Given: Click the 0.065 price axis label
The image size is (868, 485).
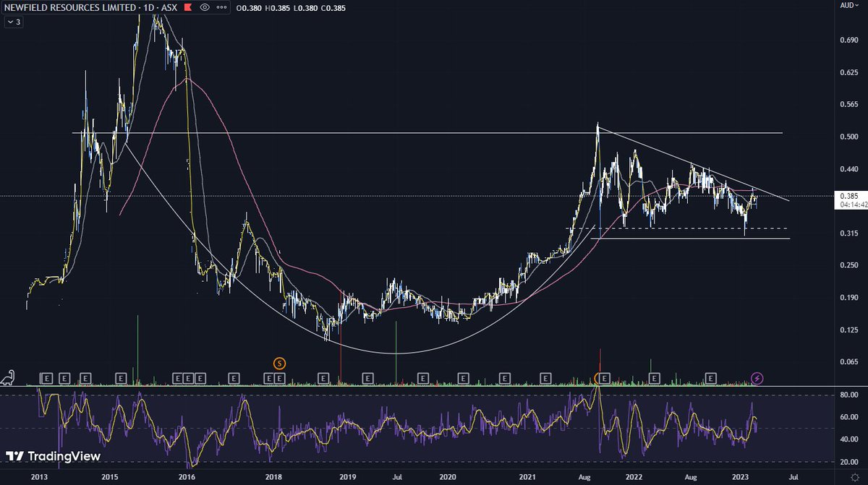Looking at the screenshot, I should click(848, 362).
